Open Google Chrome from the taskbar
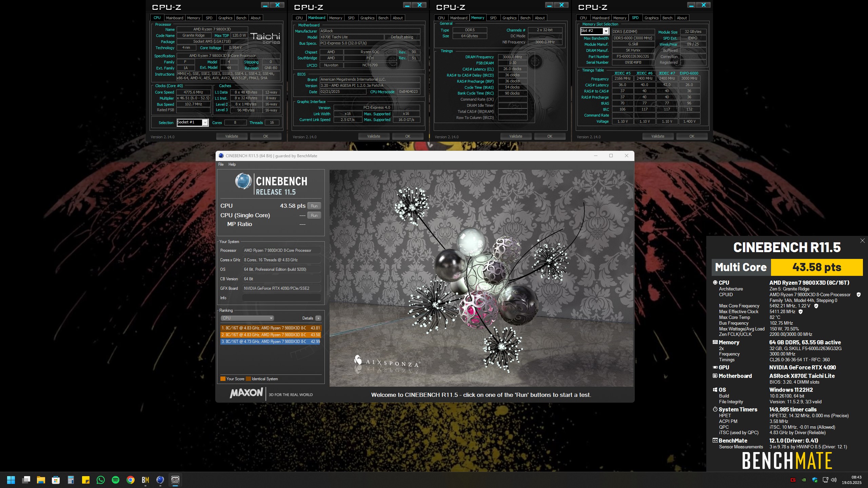This screenshot has height=488, width=868. (x=131, y=480)
